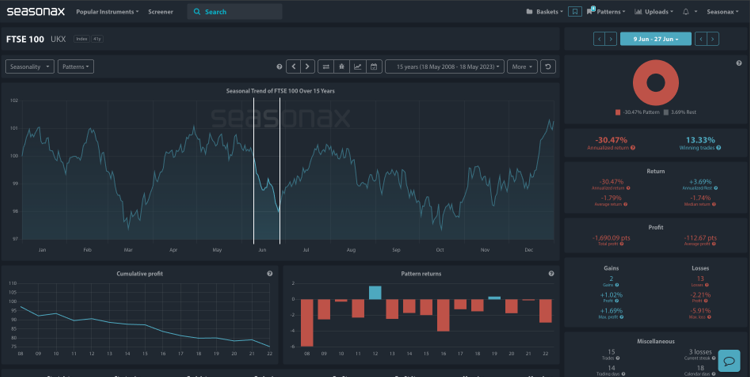Click the '3 losses' current streak value
Image resolution: width=750 pixels, height=377 pixels.
tap(700, 352)
